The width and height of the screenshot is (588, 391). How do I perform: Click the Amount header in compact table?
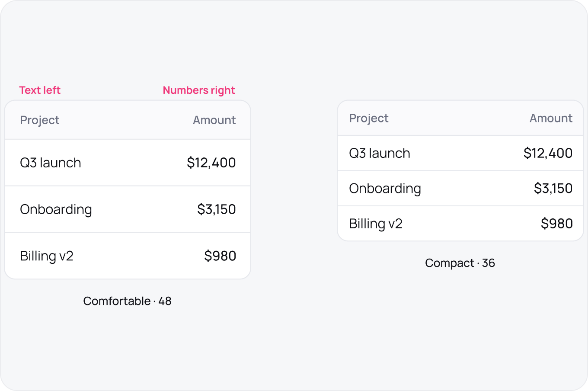551,119
